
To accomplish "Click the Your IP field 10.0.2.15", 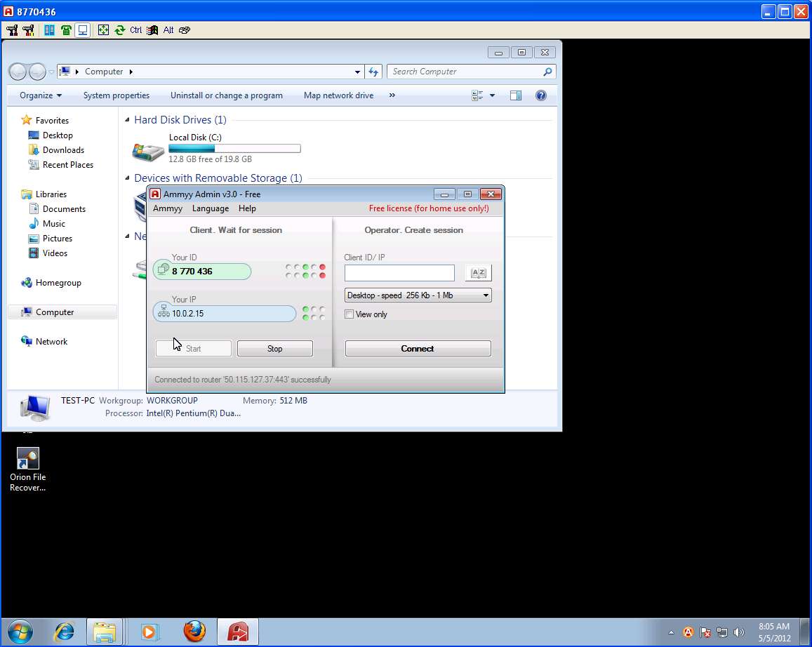I will pyautogui.click(x=225, y=313).
